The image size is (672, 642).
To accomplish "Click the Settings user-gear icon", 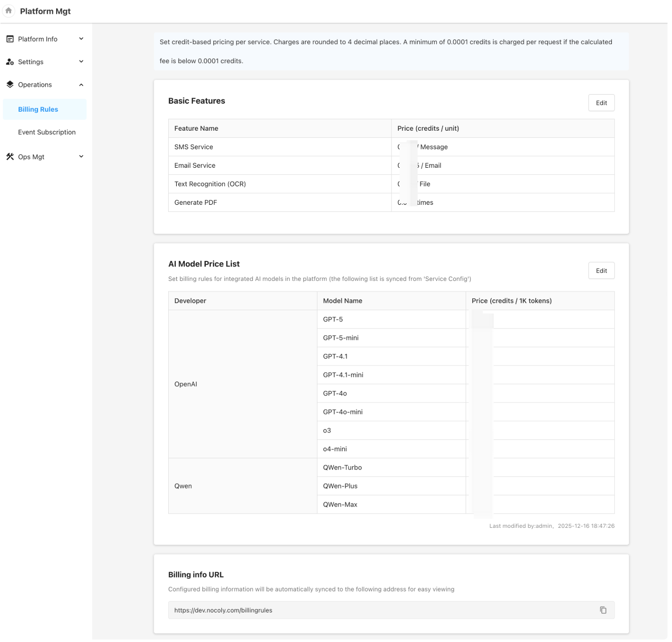I will click(10, 62).
